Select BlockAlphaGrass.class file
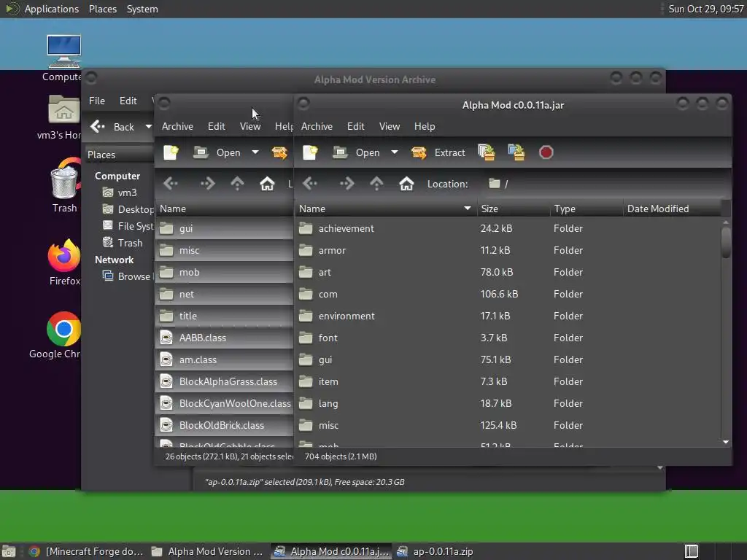The image size is (747, 560). [x=225, y=382]
